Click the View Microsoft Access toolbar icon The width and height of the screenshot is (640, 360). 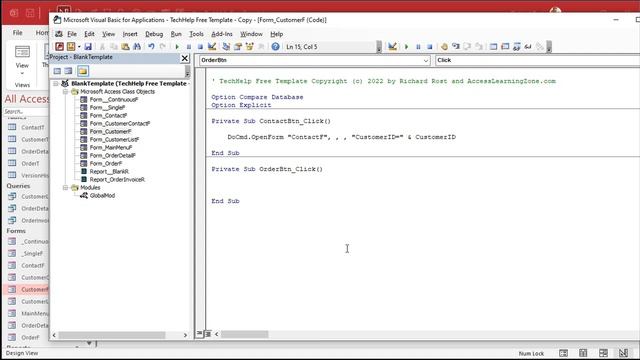coord(60,47)
